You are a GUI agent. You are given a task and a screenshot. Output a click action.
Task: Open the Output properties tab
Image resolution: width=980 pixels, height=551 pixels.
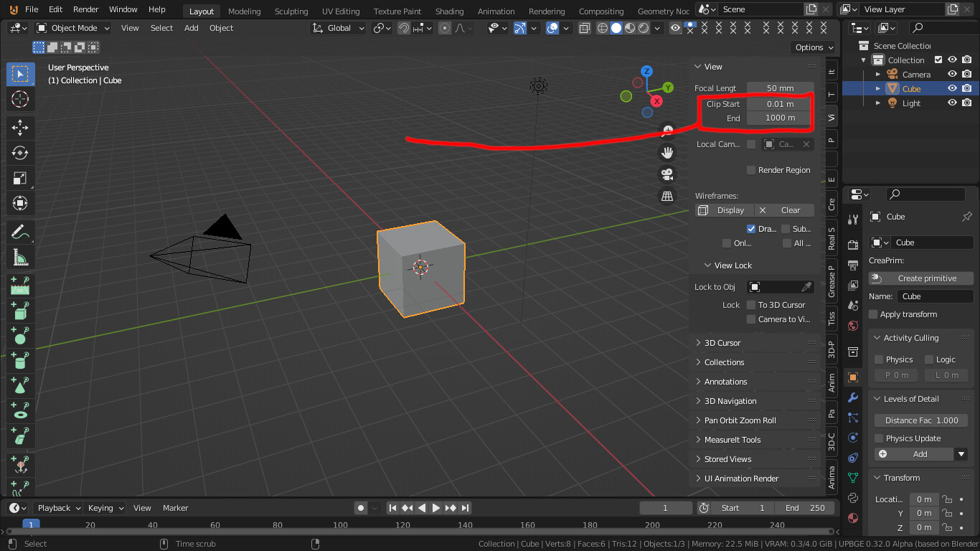click(x=853, y=265)
